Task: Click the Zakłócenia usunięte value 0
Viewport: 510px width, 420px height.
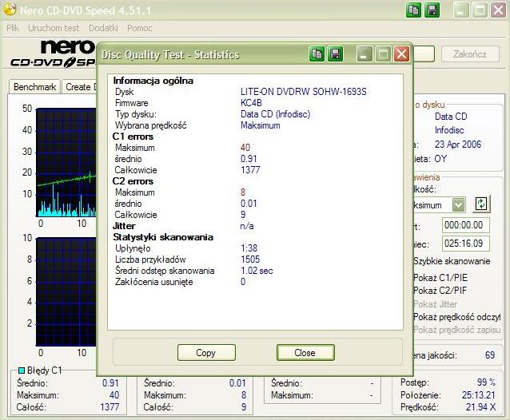Action: 243,282
